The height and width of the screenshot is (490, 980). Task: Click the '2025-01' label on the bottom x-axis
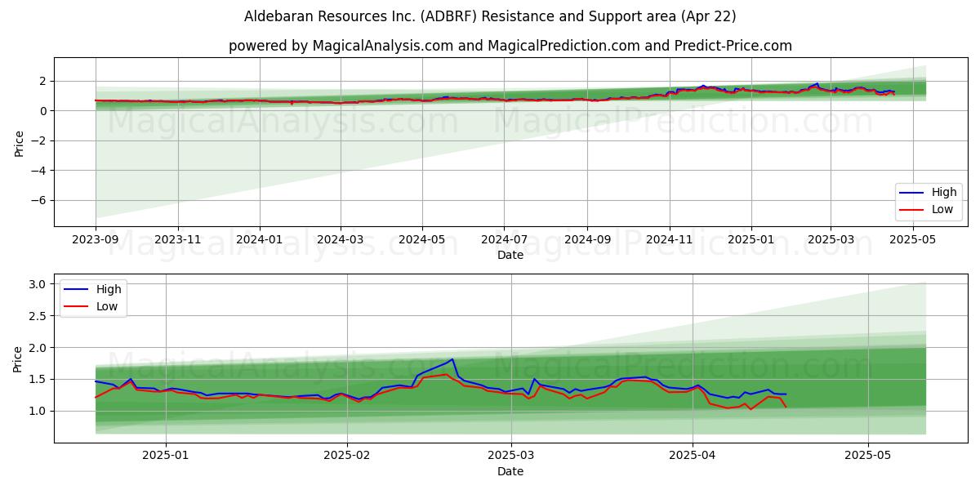[x=166, y=457]
